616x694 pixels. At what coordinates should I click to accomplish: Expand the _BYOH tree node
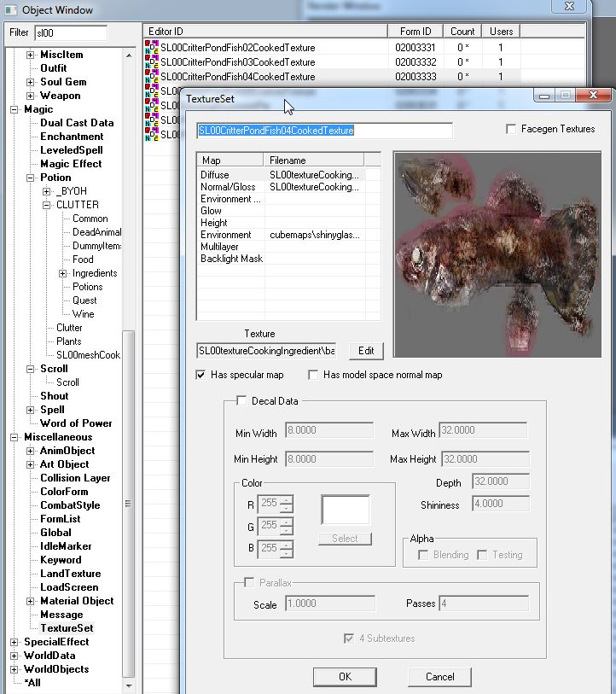pyautogui.click(x=46, y=192)
